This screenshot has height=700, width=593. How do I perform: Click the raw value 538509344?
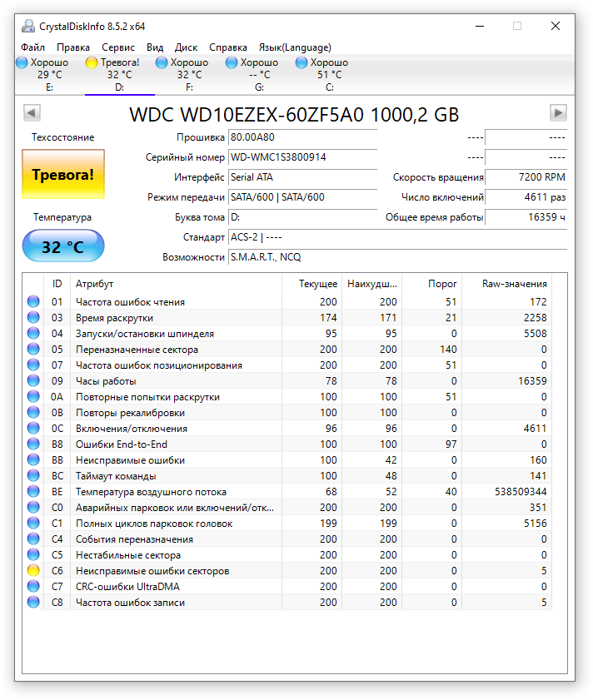[x=521, y=492]
